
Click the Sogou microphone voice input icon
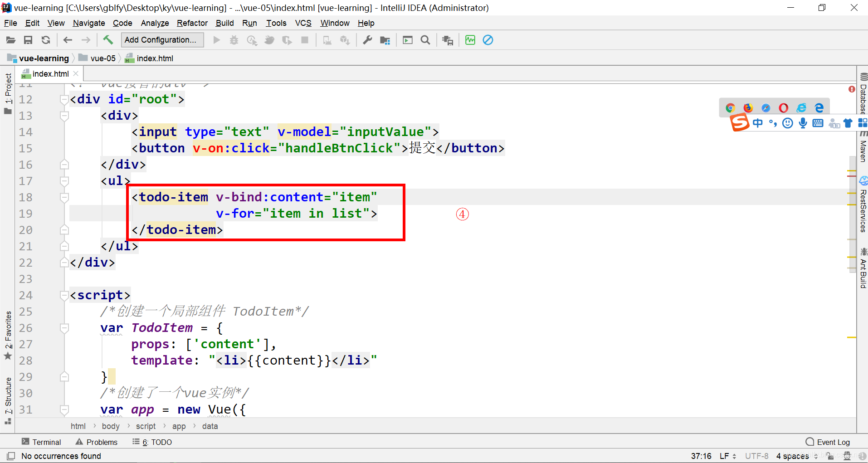(803, 123)
